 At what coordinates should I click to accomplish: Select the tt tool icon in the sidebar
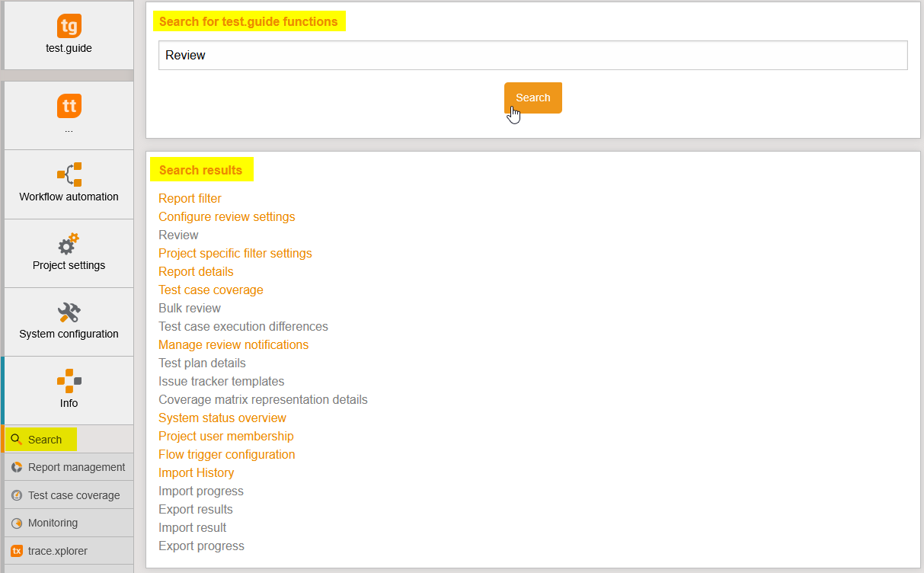click(x=68, y=106)
